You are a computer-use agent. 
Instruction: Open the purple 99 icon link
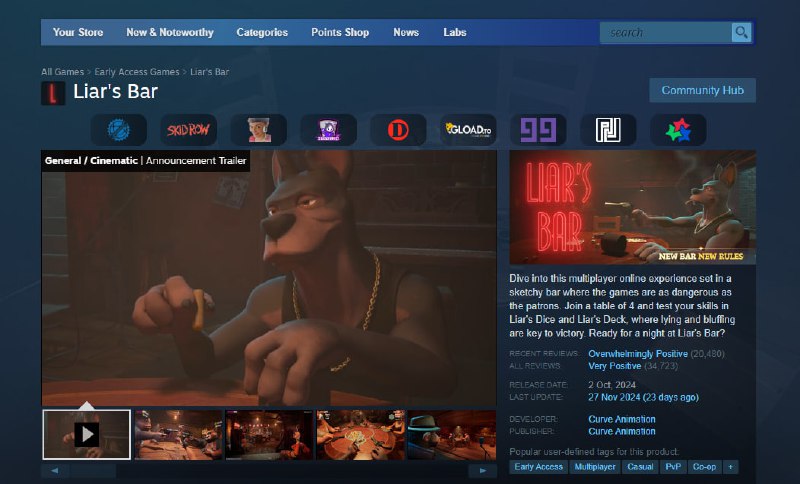[x=538, y=130]
